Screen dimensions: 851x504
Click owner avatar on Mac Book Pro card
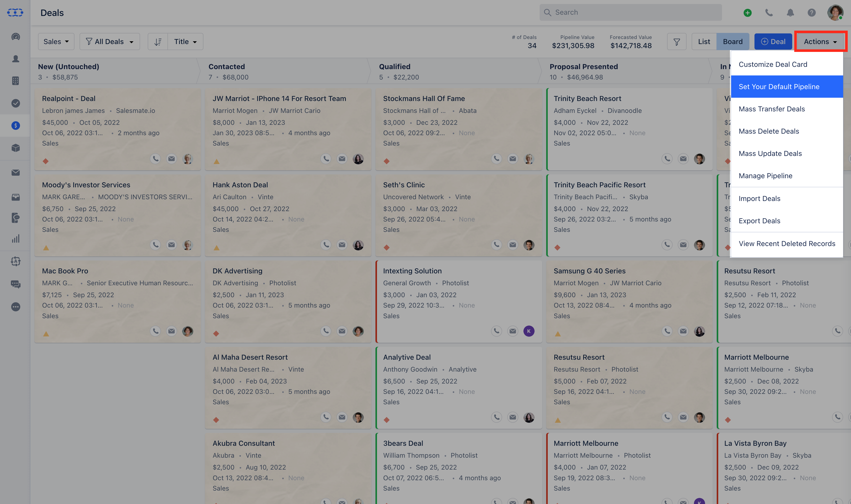click(187, 331)
